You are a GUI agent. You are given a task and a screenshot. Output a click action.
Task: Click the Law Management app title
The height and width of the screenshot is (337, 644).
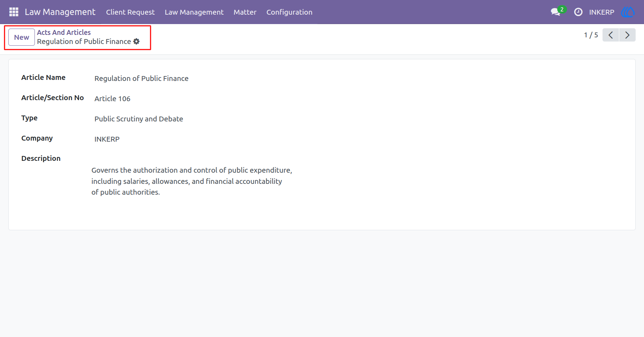(60, 12)
